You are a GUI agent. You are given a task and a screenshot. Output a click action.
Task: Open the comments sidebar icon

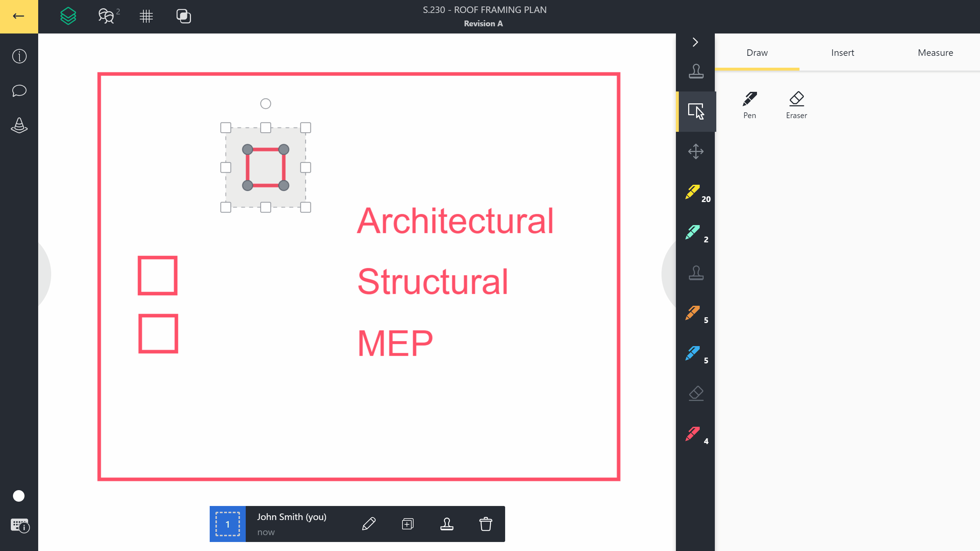click(x=19, y=91)
